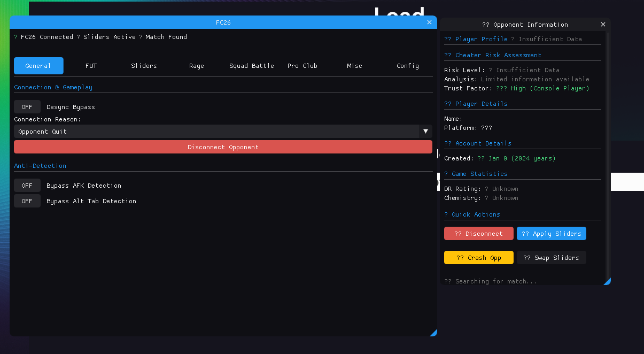Click the Risk Level Insufficient Data line
The width and height of the screenshot is (644, 354).
[502, 70]
